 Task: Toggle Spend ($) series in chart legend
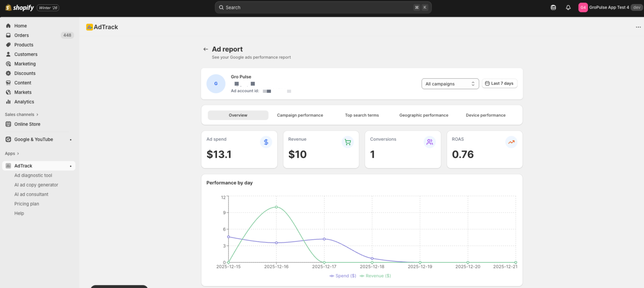[343, 276]
